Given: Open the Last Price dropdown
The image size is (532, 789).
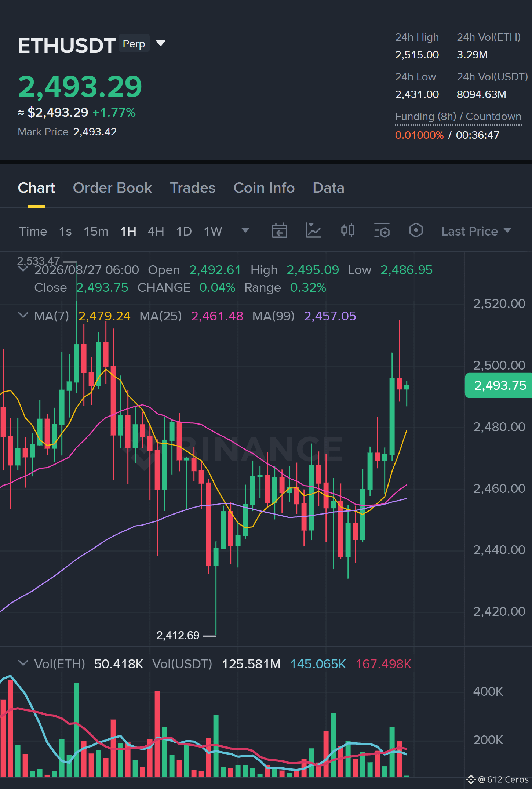Looking at the screenshot, I should tap(476, 231).
